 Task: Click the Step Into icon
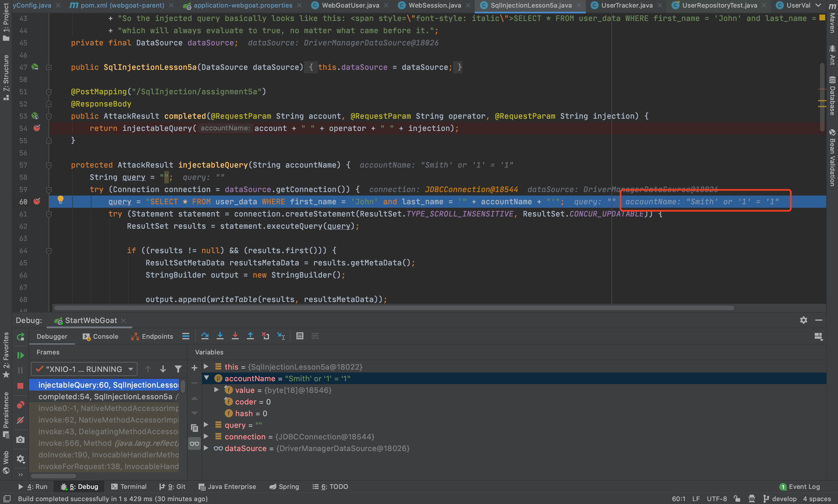click(220, 336)
